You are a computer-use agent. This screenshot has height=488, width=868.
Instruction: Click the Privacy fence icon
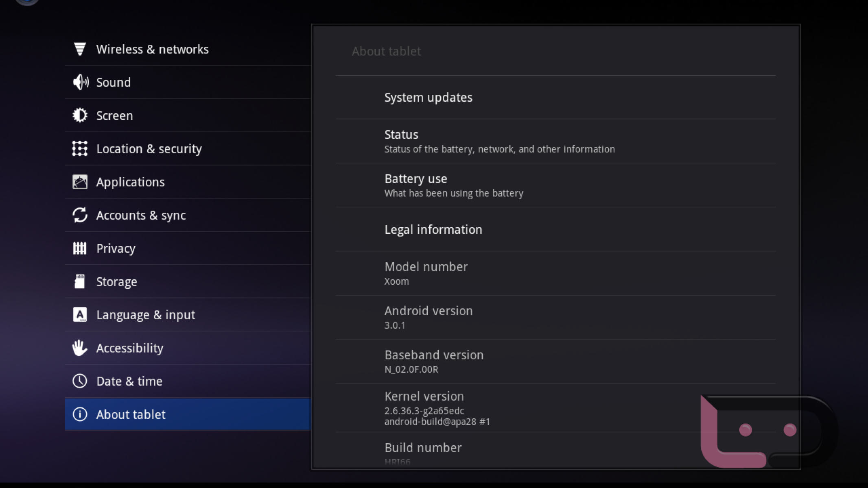point(80,248)
